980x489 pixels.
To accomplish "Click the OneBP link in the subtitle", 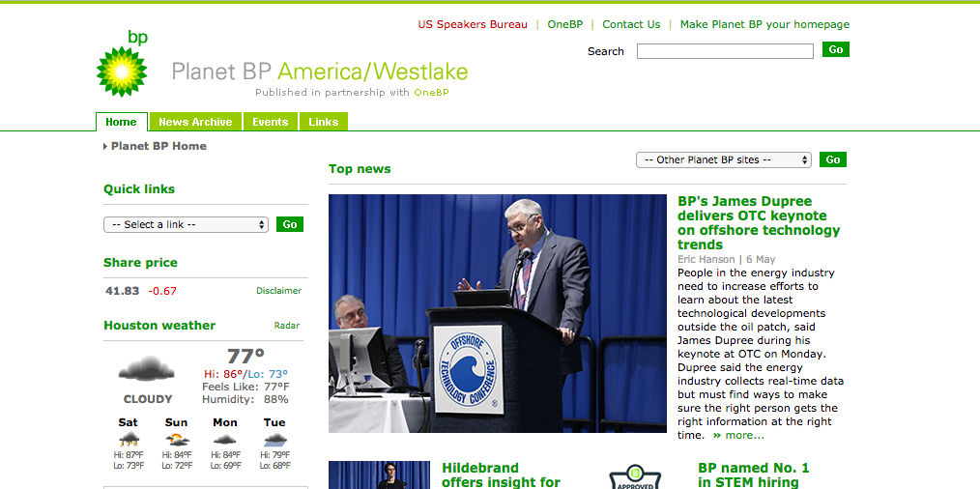I will coord(431,93).
